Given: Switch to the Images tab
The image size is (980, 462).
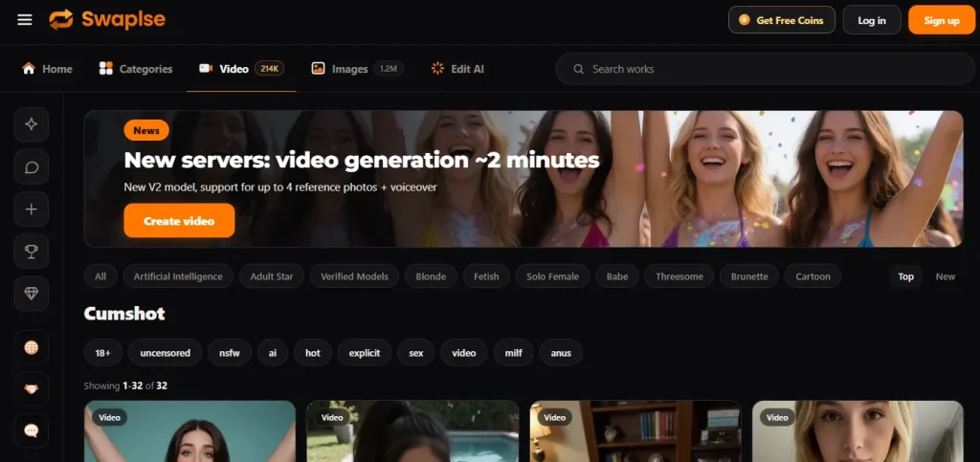Looking at the screenshot, I should pyautogui.click(x=358, y=69).
